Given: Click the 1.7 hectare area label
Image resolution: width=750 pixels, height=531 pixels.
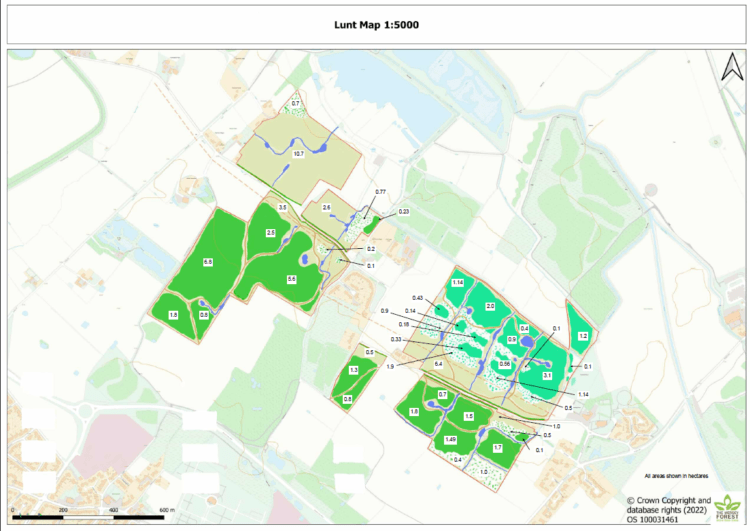Looking at the screenshot, I should pos(497,447).
